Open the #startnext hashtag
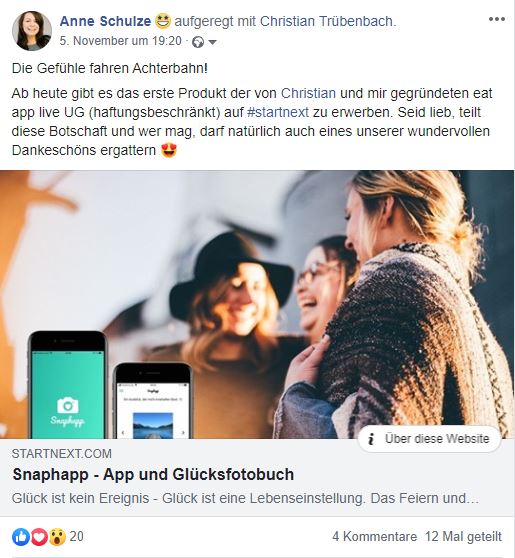The width and height of the screenshot is (515, 558). (x=278, y=112)
